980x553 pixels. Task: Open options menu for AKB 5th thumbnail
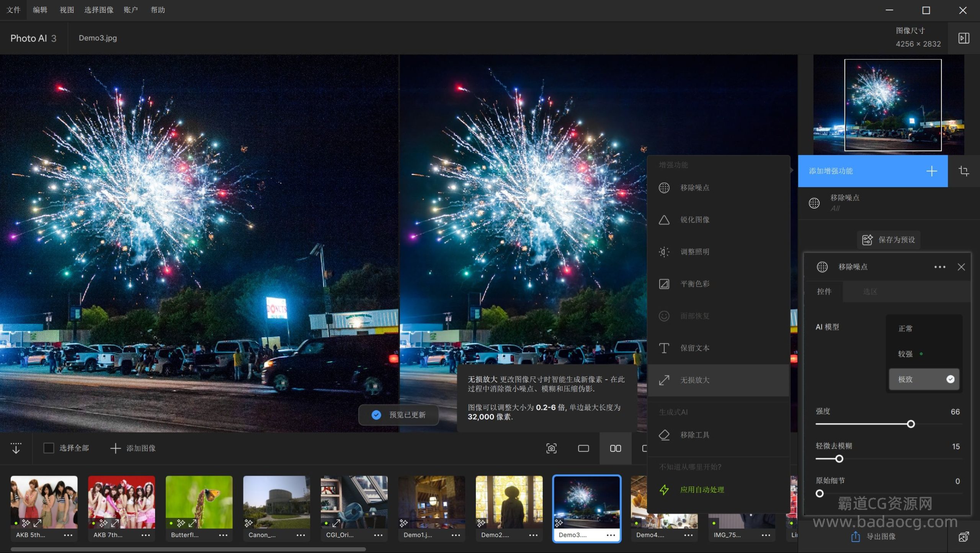coord(68,535)
